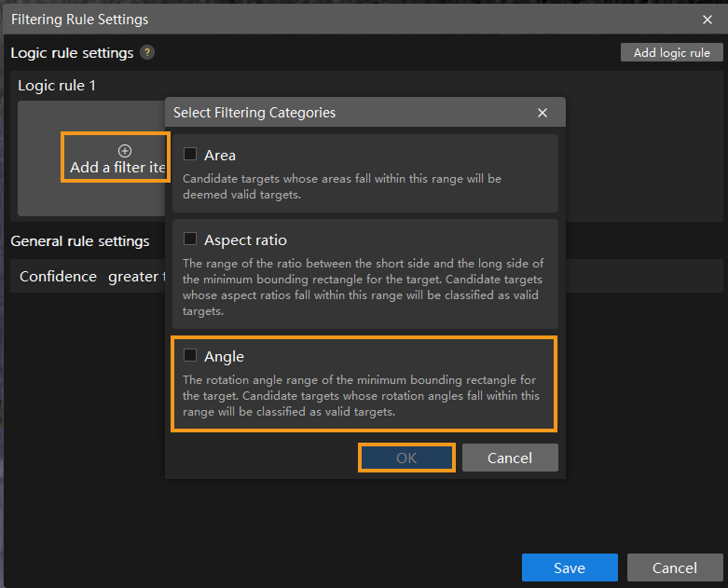Enable the Area filtering checkbox
The image size is (728, 588).
[x=190, y=155]
